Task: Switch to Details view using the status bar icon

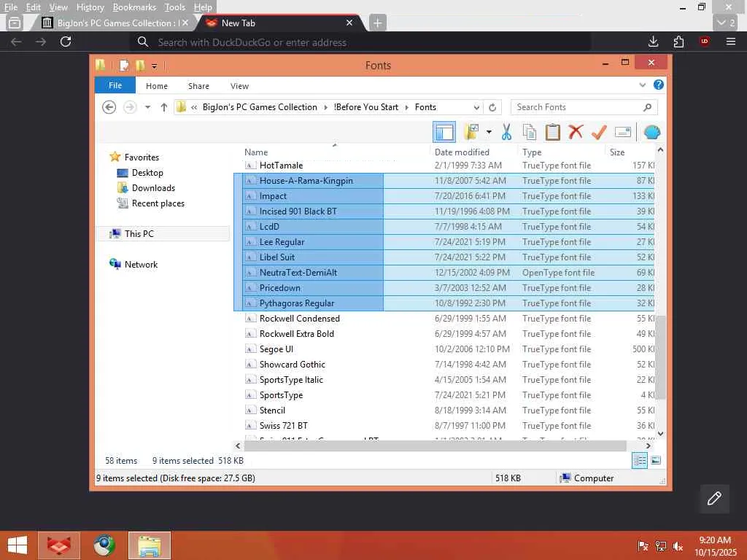Action: click(x=639, y=461)
